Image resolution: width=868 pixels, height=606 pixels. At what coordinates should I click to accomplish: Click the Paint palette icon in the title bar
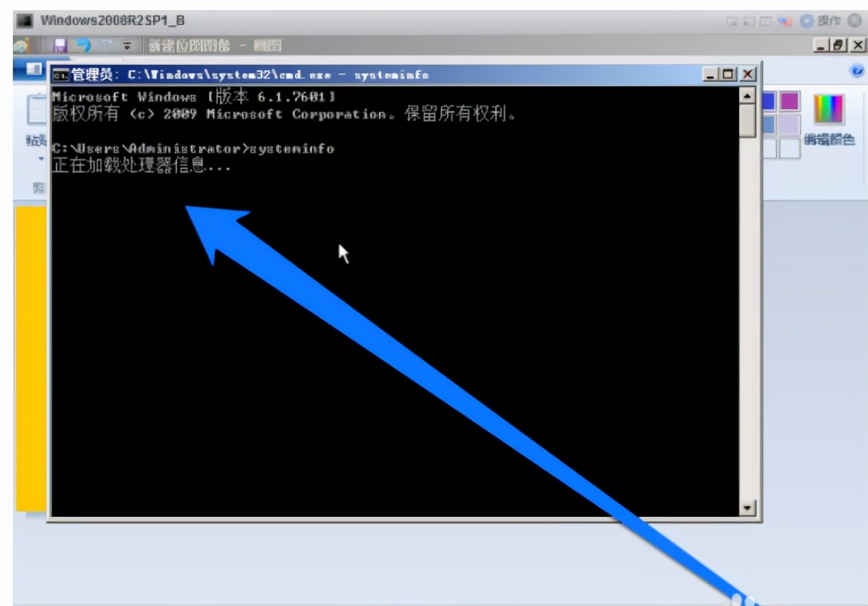[21, 46]
